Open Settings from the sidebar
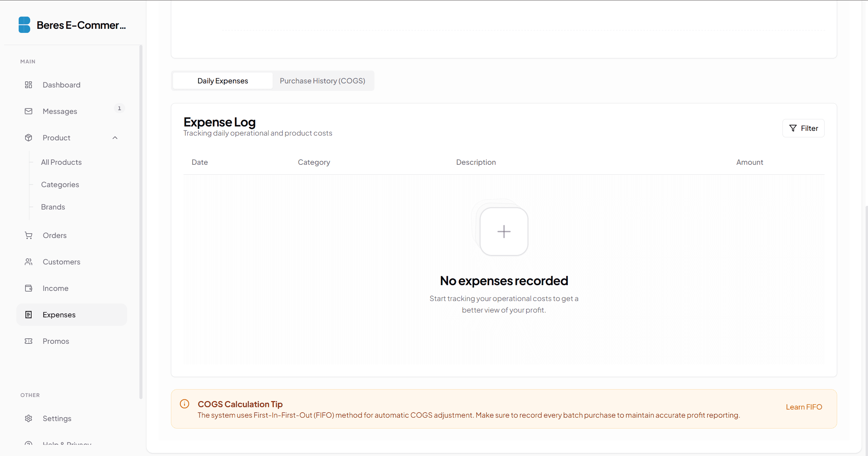Screen dimensions: 868x456 (x=72, y=418)
